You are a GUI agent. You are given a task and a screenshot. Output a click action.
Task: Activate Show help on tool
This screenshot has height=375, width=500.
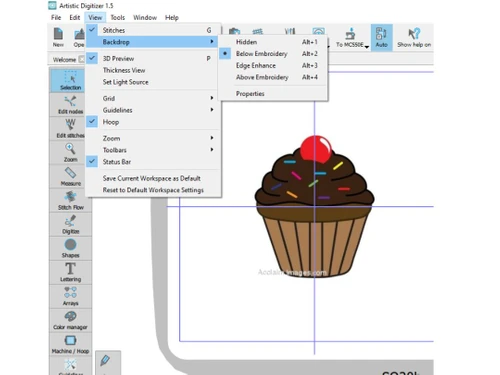414,37
